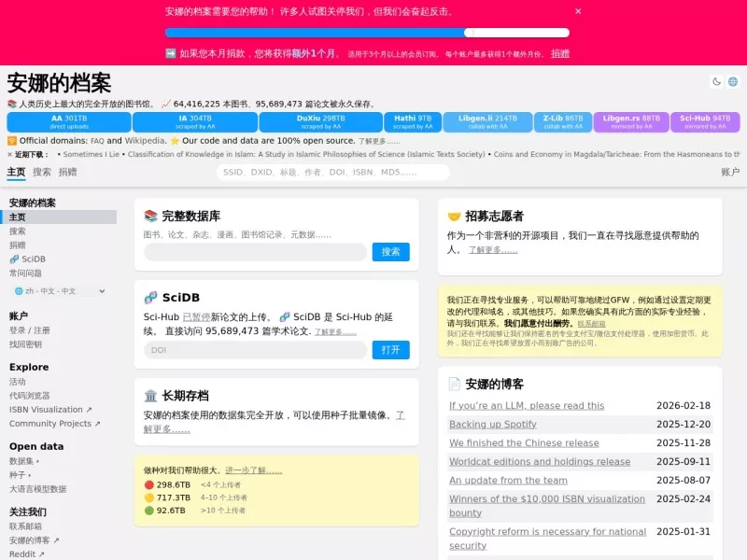Open 大语言模型数据 sidebar link
This screenshot has width=747, height=560.
coord(37,489)
